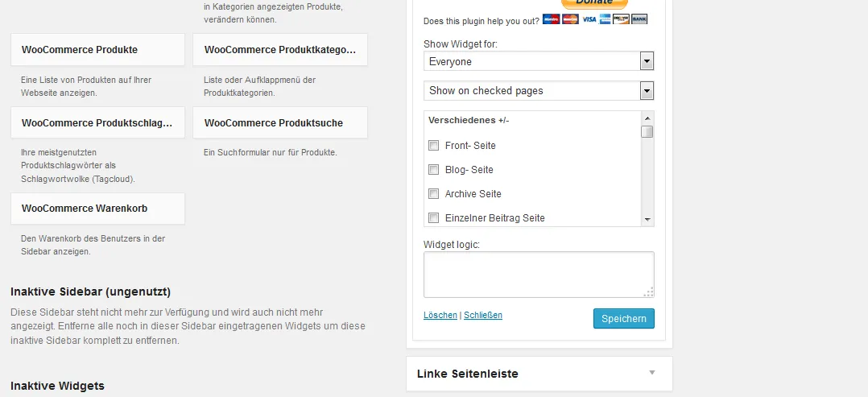
Task: Expand the Linke Seitenleiste panel
Action: click(539, 374)
